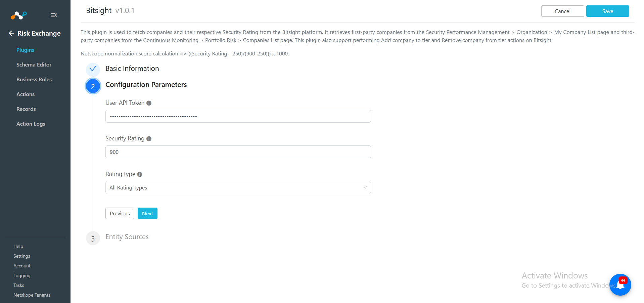Viewport: 644px width, 303px height.
Task: Click the Save button
Action: click(607, 11)
